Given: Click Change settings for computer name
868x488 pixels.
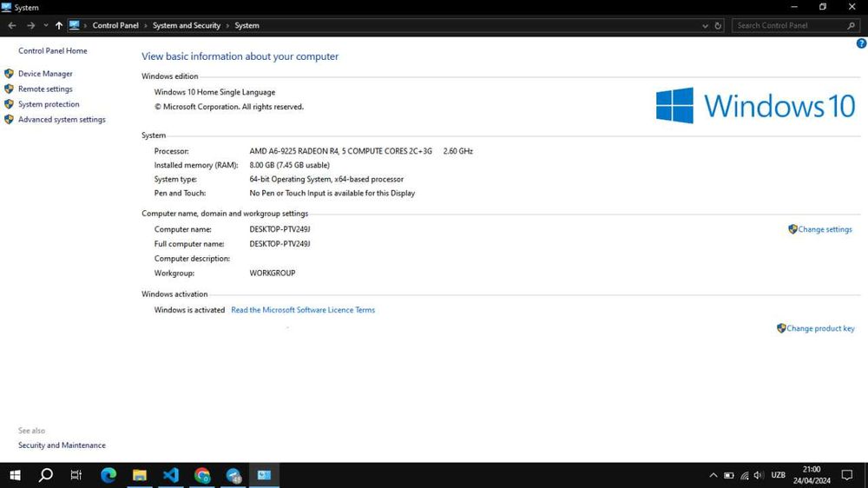Looking at the screenshot, I should 825,229.
